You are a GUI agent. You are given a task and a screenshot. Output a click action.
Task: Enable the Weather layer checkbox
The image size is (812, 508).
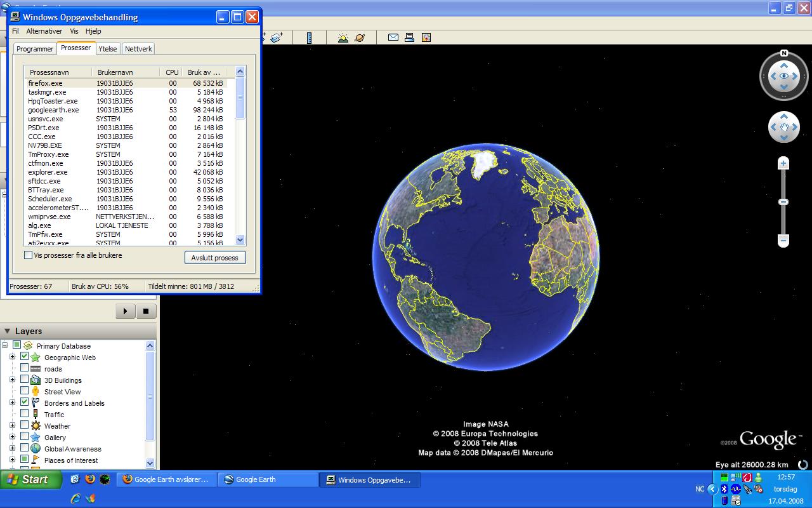[x=25, y=425]
